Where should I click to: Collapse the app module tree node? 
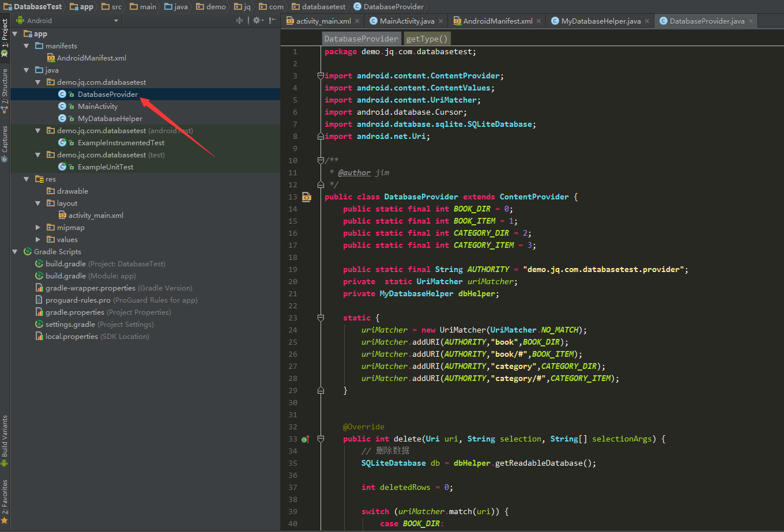(x=16, y=34)
